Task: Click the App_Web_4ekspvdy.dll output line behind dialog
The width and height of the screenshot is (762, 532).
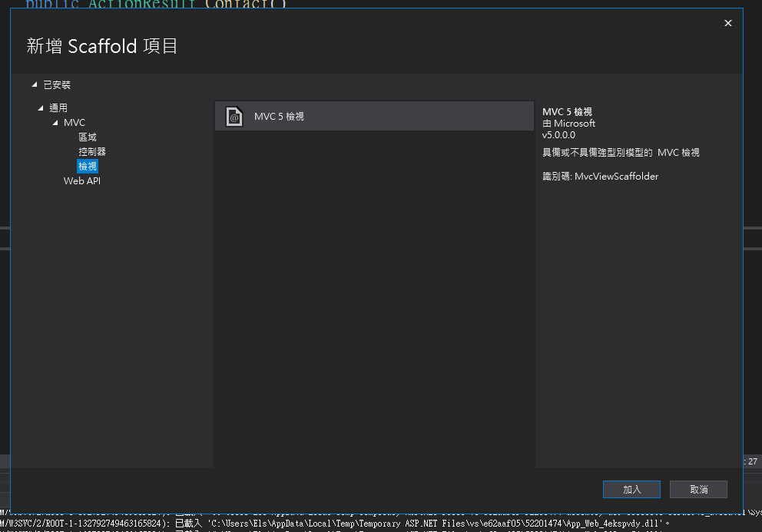Action: pyautogui.click(x=334, y=524)
